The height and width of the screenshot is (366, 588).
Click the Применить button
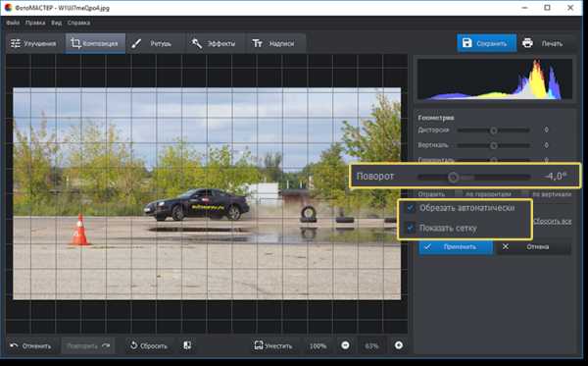pos(456,247)
